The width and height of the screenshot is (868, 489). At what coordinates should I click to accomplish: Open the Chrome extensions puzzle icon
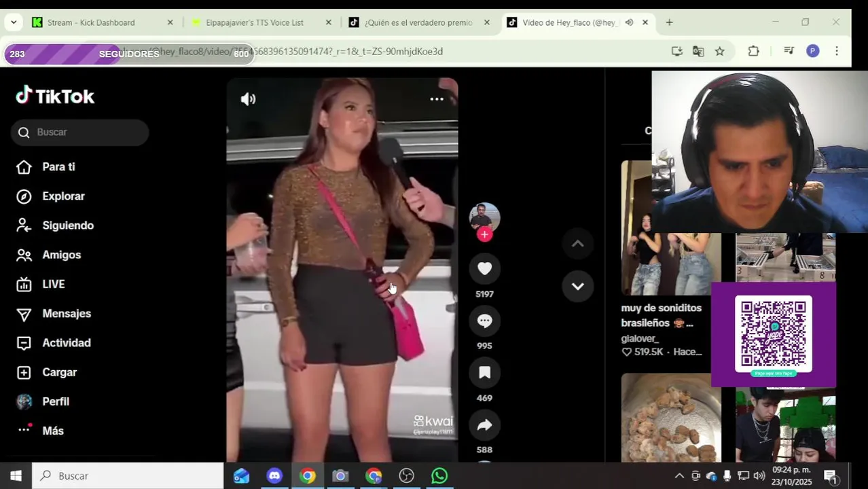[753, 51]
